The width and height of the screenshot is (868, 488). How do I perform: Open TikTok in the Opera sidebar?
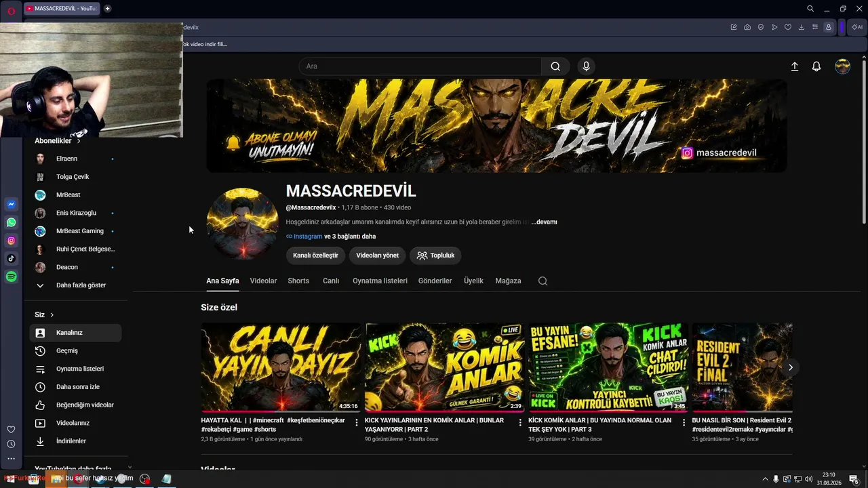pos(12,258)
